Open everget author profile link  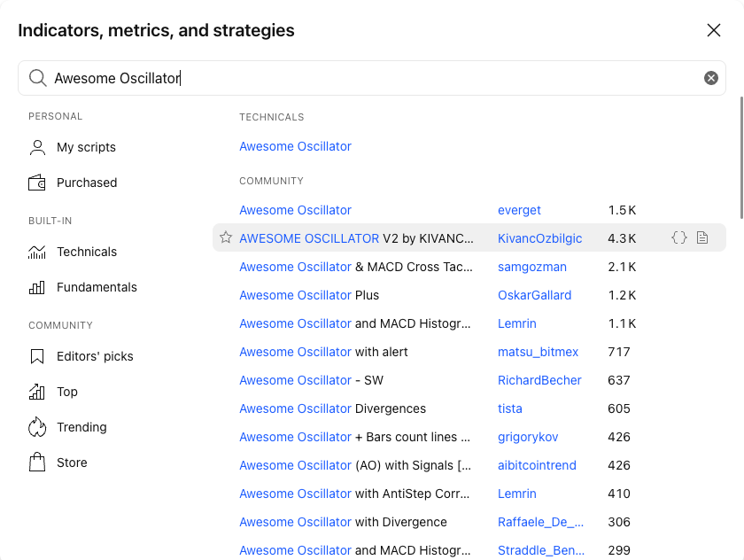[x=519, y=210]
